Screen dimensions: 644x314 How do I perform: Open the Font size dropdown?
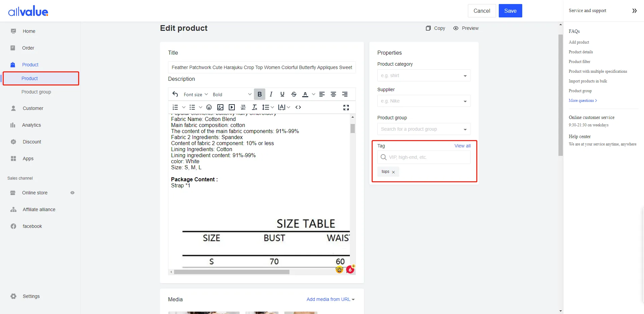pos(196,95)
